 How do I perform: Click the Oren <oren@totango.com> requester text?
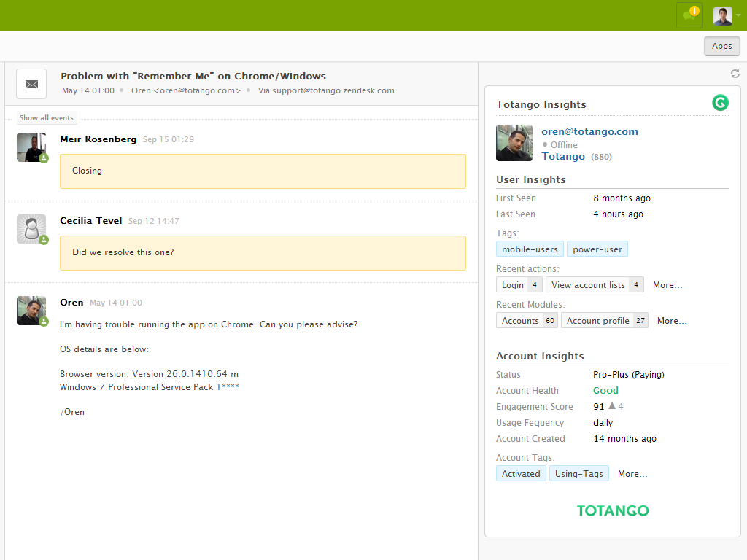(x=186, y=90)
